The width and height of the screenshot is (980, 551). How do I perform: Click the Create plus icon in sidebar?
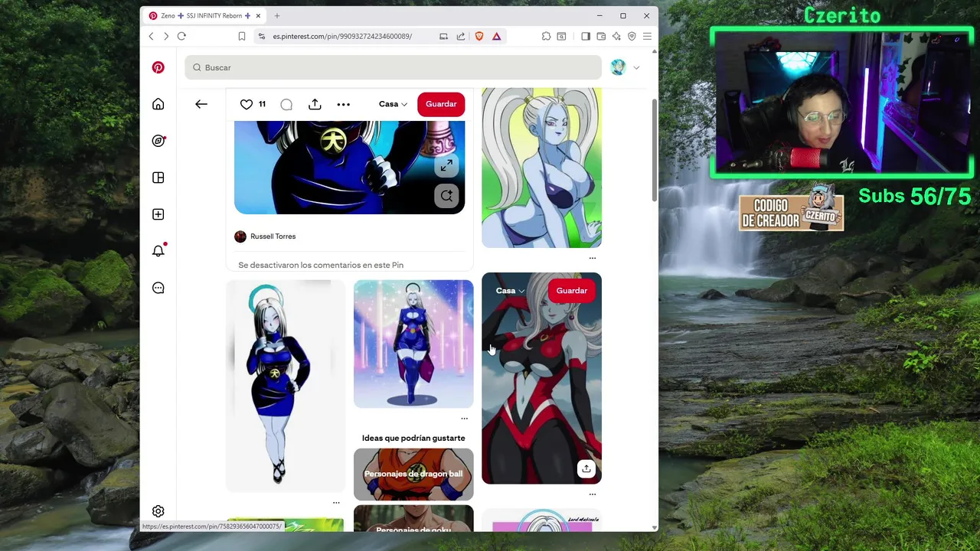pos(158,214)
